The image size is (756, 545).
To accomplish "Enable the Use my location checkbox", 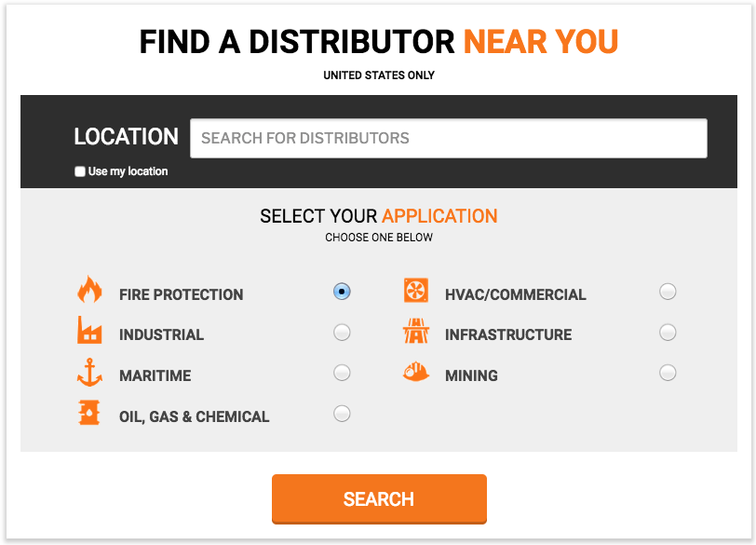I will pyautogui.click(x=80, y=172).
